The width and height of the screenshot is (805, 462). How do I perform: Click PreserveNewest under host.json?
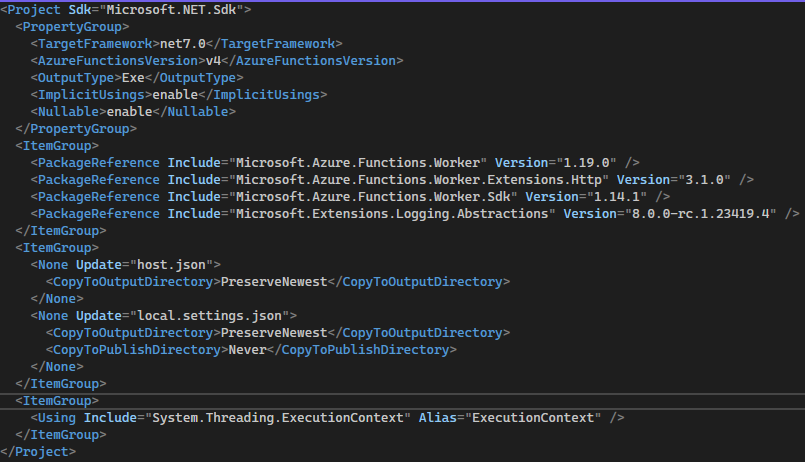(x=274, y=281)
